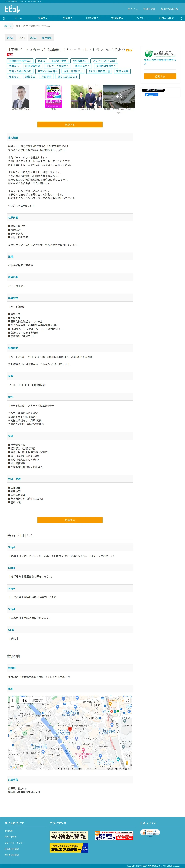The image size is (185, 868).
Task: Zoom in on the map
Action: [13, 700]
